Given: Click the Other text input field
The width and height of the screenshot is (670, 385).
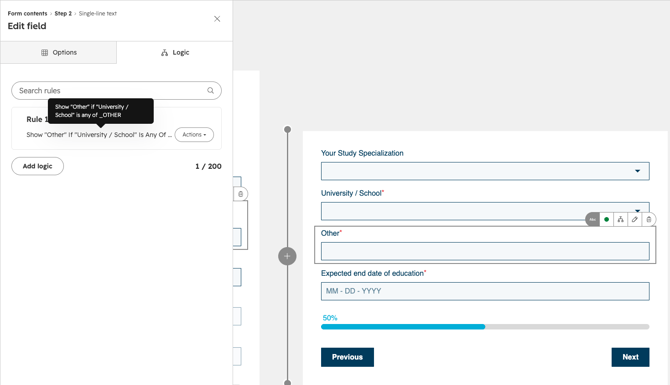Looking at the screenshot, I should click(485, 251).
